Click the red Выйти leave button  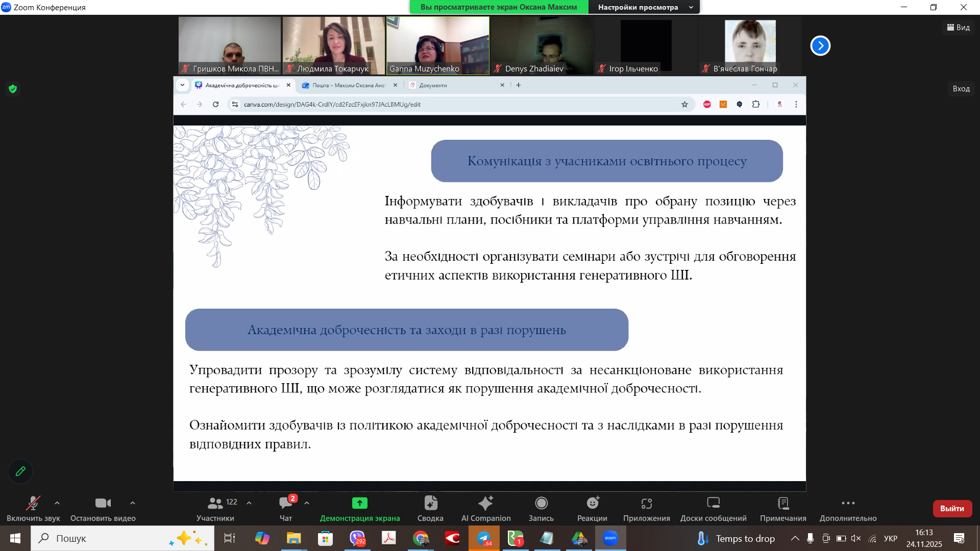click(x=952, y=509)
